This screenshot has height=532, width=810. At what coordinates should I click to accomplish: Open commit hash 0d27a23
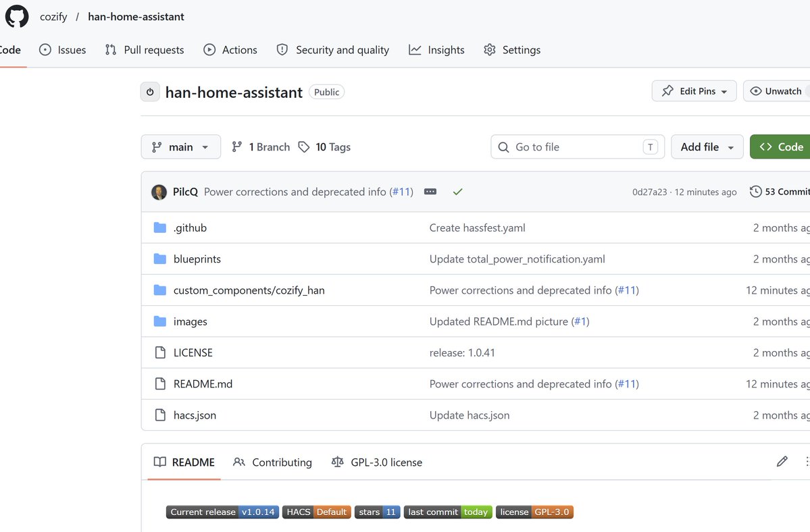tap(649, 192)
